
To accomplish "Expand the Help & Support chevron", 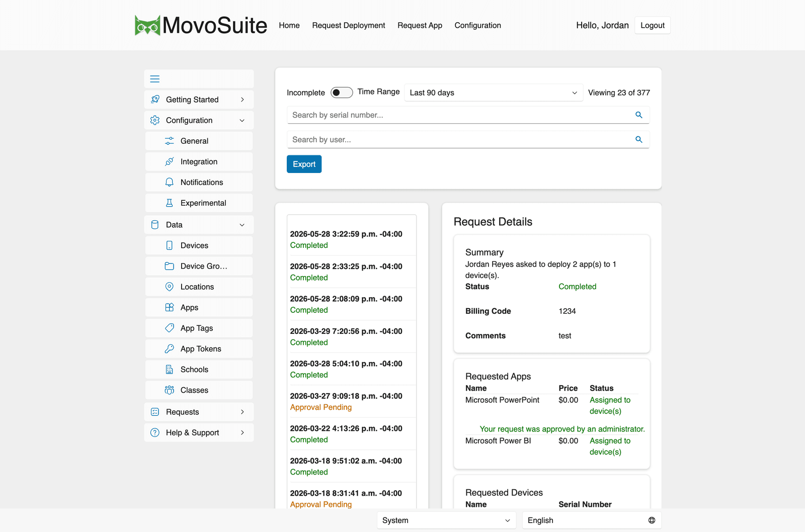I will tap(243, 432).
